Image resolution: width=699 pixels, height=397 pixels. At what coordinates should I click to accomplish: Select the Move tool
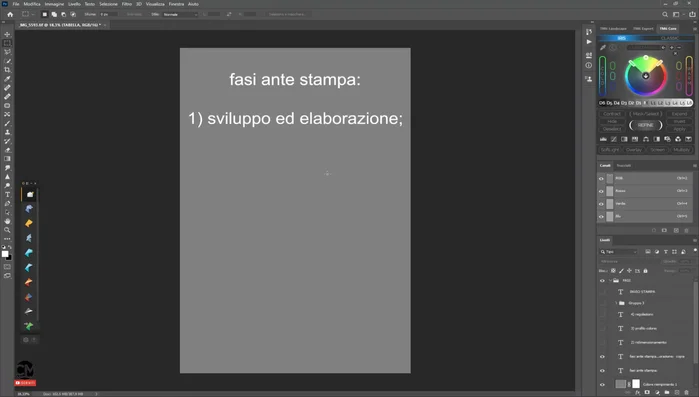point(7,34)
